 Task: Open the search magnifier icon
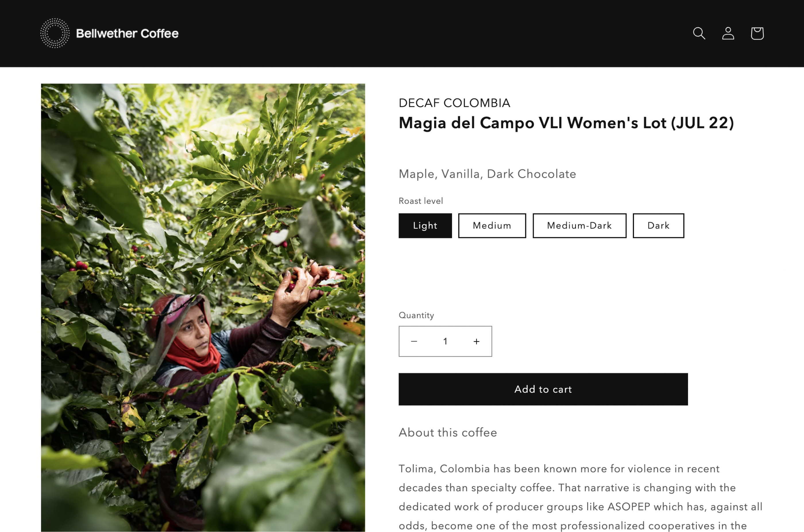point(699,33)
